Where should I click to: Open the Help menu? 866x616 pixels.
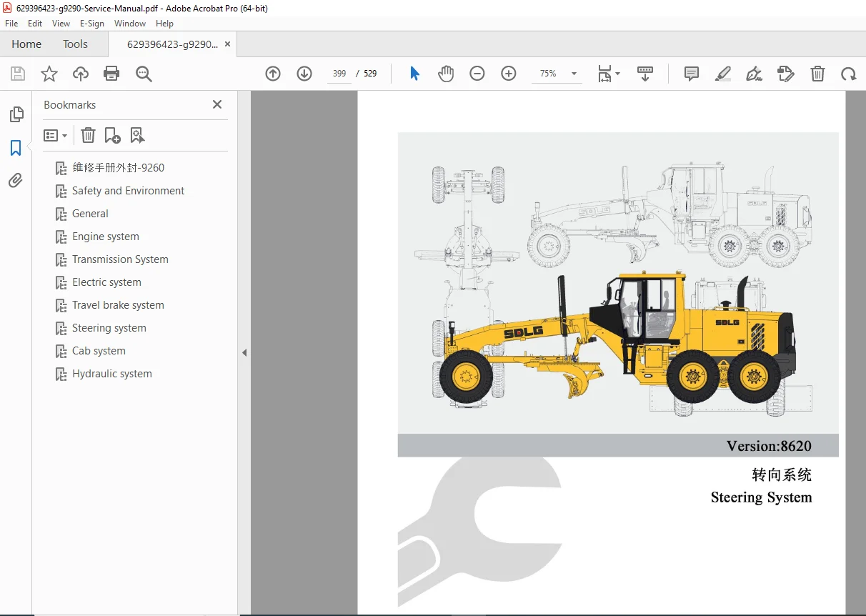click(x=164, y=24)
